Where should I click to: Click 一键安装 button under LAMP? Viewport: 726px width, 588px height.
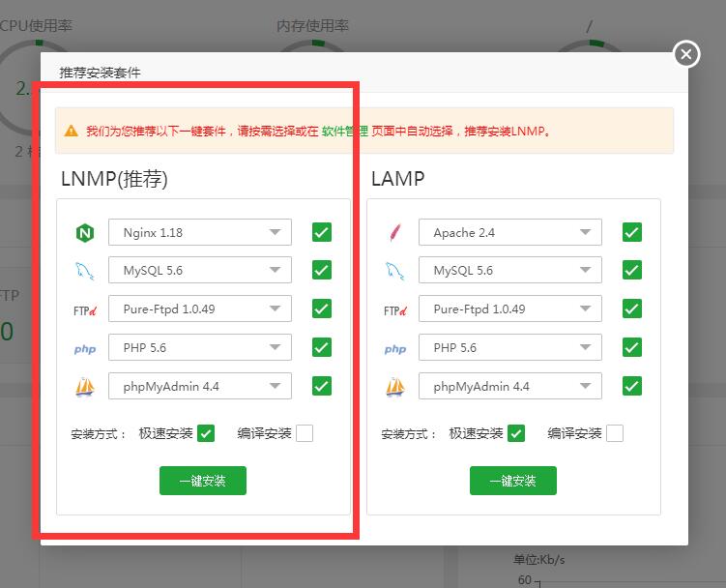point(513,481)
